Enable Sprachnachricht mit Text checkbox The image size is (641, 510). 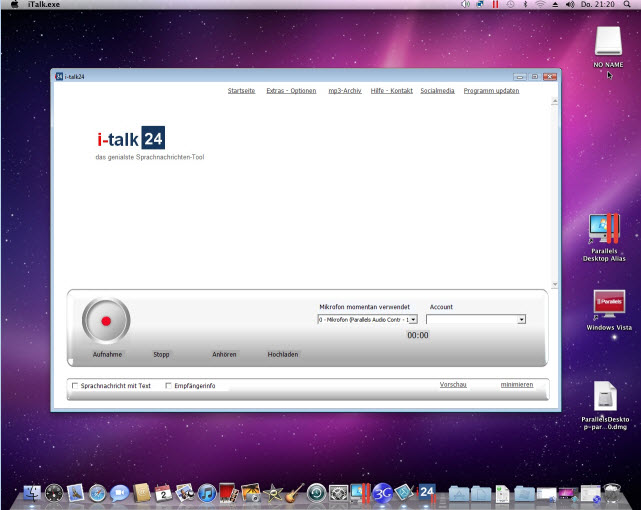pos(75,385)
